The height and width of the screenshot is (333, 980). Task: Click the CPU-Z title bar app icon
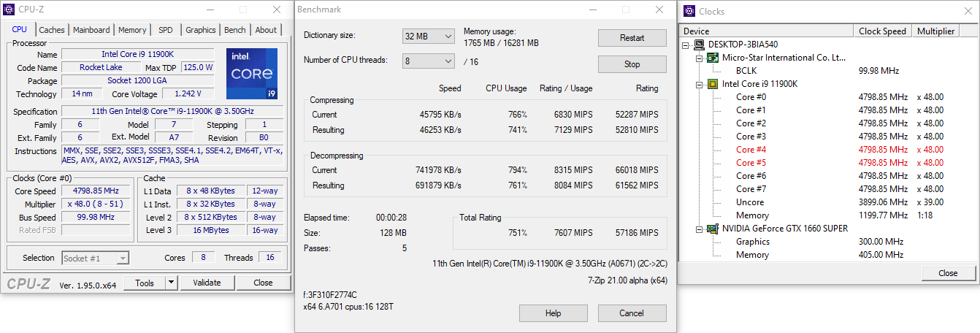pyautogui.click(x=10, y=10)
